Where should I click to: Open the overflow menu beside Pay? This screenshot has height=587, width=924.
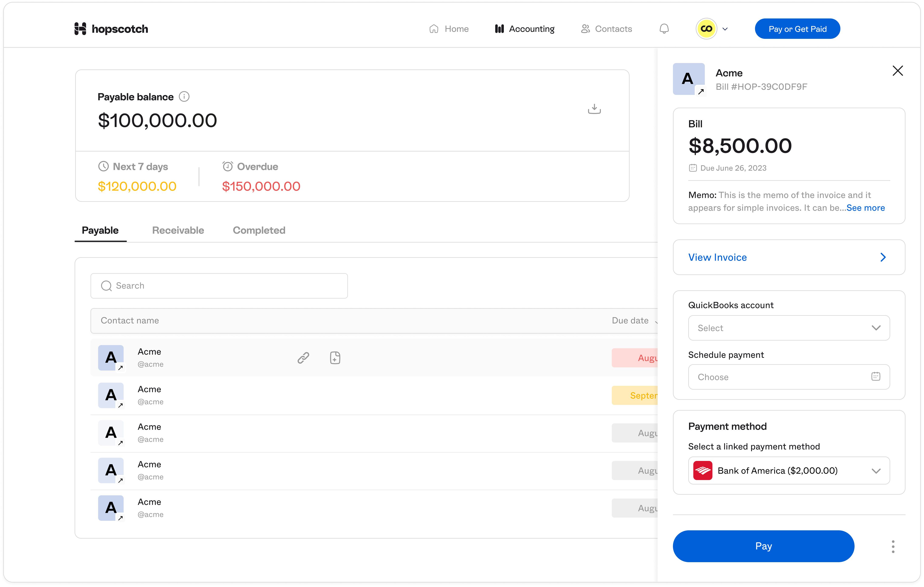point(893,546)
